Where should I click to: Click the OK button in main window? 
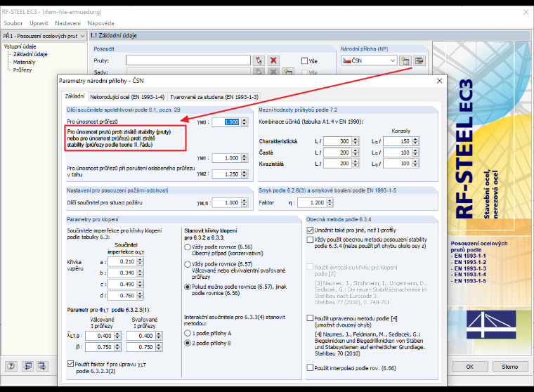click(469, 367)
